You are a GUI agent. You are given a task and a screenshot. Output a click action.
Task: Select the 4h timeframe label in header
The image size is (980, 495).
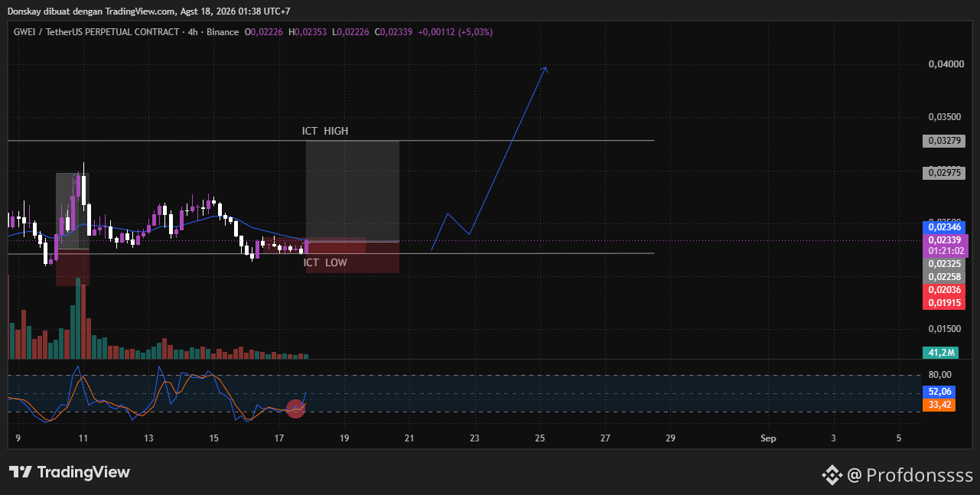click(x=194, y=32)
